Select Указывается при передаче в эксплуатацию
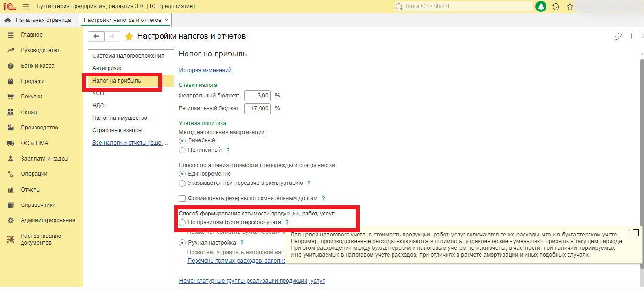This screenshot has height=290, width=644. tap(182, 183)
